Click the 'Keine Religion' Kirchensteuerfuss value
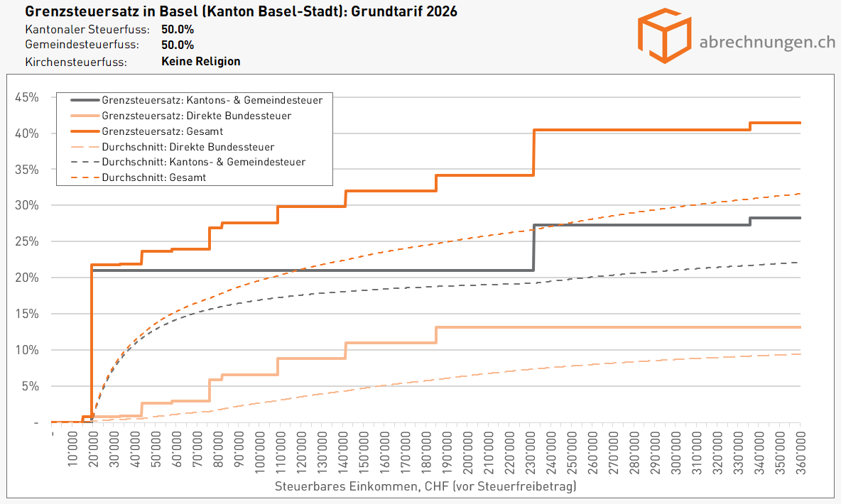841x504 pixels. [200, 61]
